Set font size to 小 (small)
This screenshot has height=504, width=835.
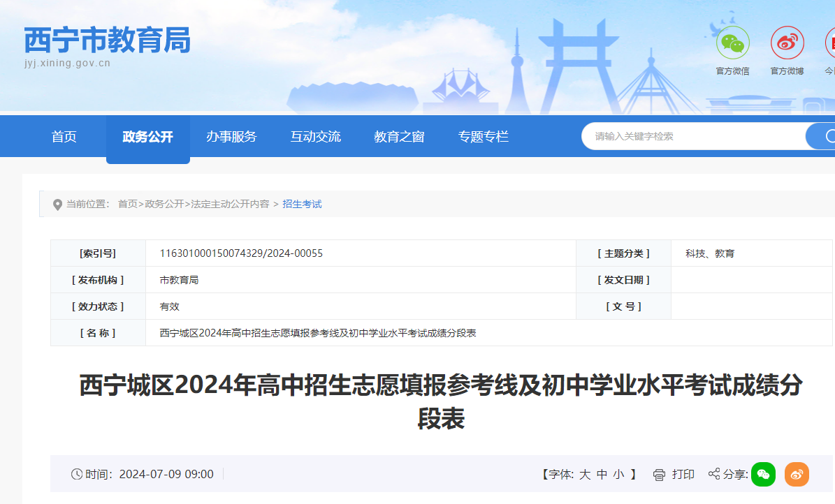coord(618,475)
